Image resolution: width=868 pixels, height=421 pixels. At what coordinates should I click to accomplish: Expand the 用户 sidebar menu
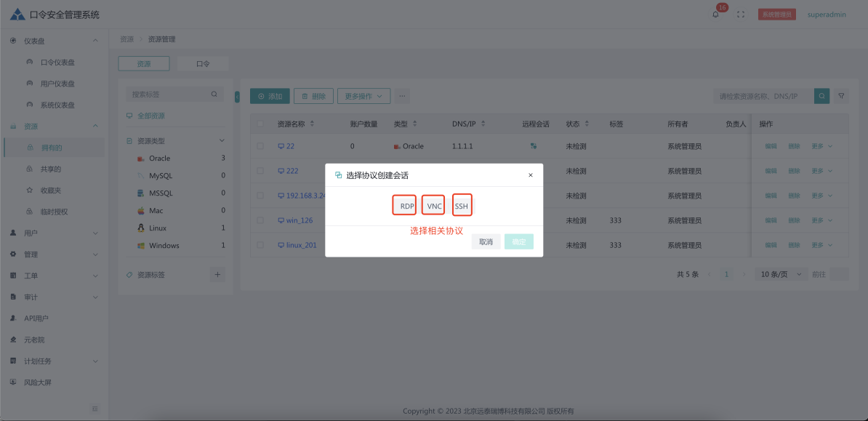52,233
